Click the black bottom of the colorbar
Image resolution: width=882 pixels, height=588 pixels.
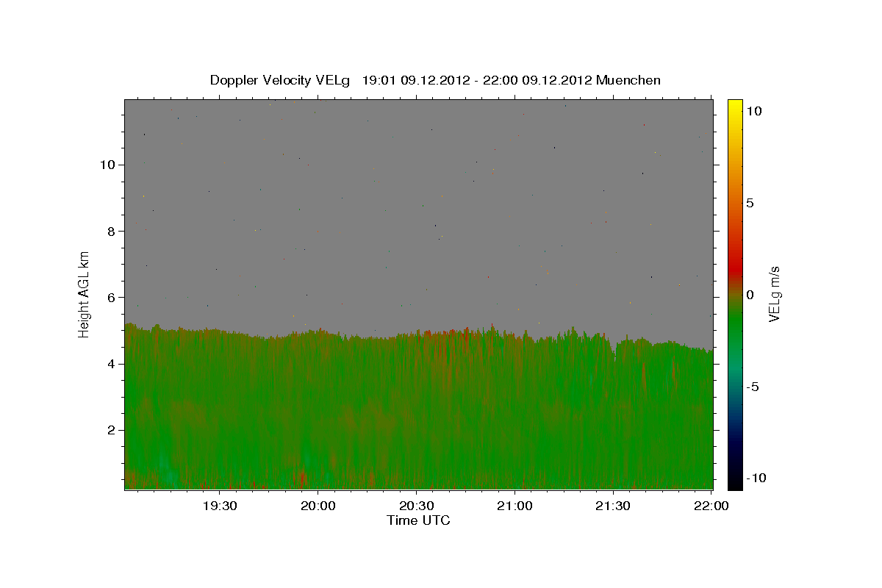coord(735,482)
